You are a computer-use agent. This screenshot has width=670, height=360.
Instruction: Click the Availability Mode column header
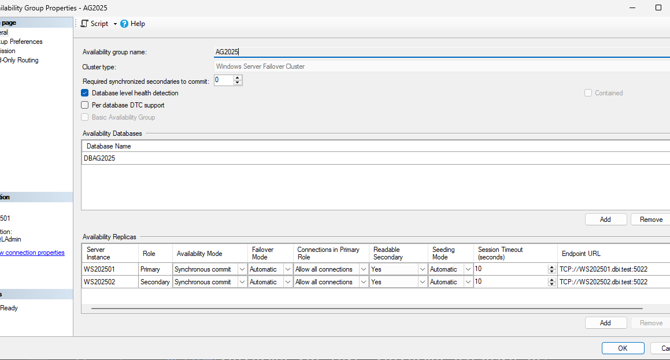point(210,253)
